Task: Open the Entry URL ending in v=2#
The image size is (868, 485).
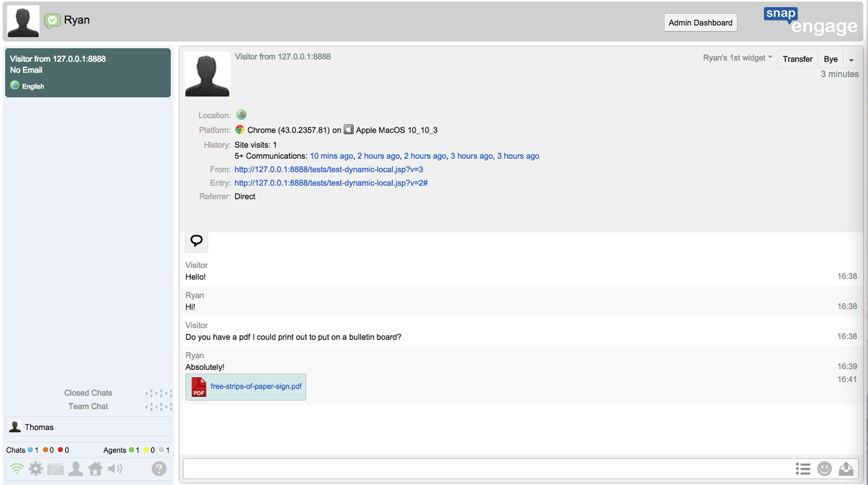Action: point(331,183)
